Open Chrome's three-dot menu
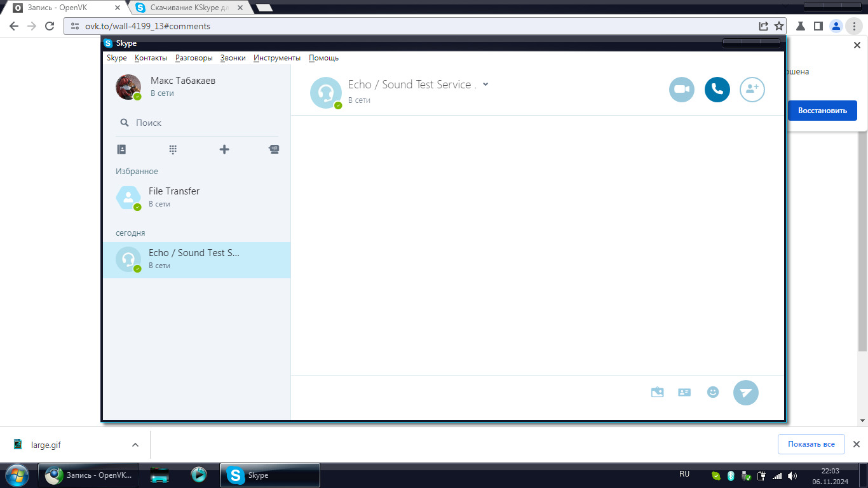 click(x=855, y=26)
